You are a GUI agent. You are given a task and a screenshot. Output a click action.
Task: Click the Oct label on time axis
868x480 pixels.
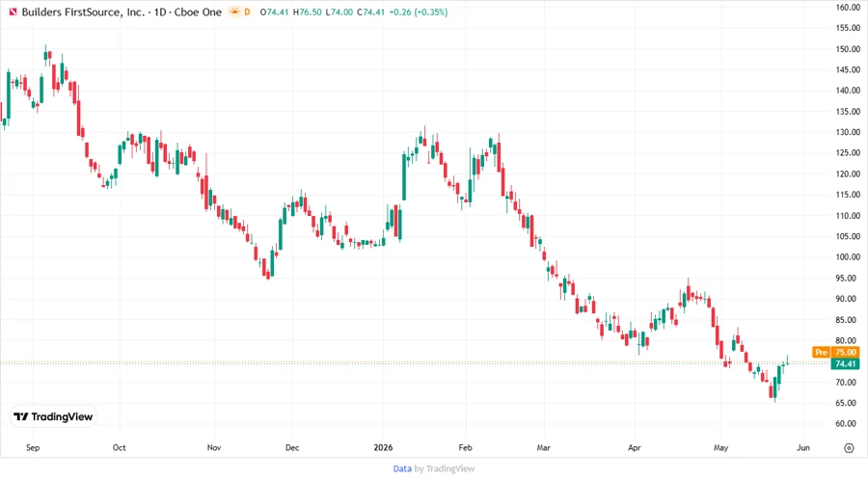pyautogui.click(x=119, y=447)
